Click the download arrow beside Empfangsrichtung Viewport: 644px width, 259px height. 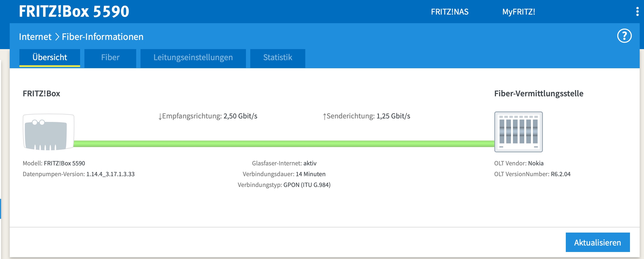pyautogui.click(x=160, y=117)
